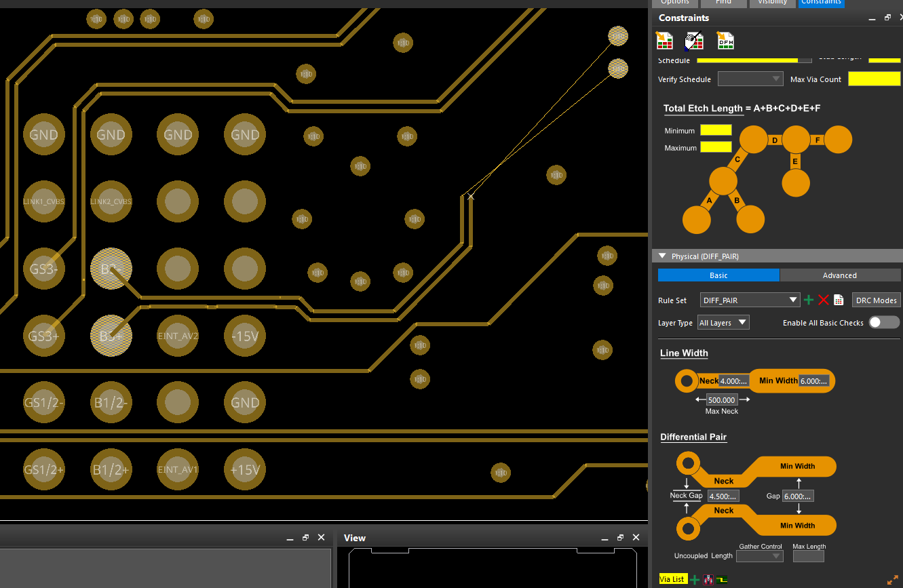Click the yellow Max Via Count field

coord(874,79)
